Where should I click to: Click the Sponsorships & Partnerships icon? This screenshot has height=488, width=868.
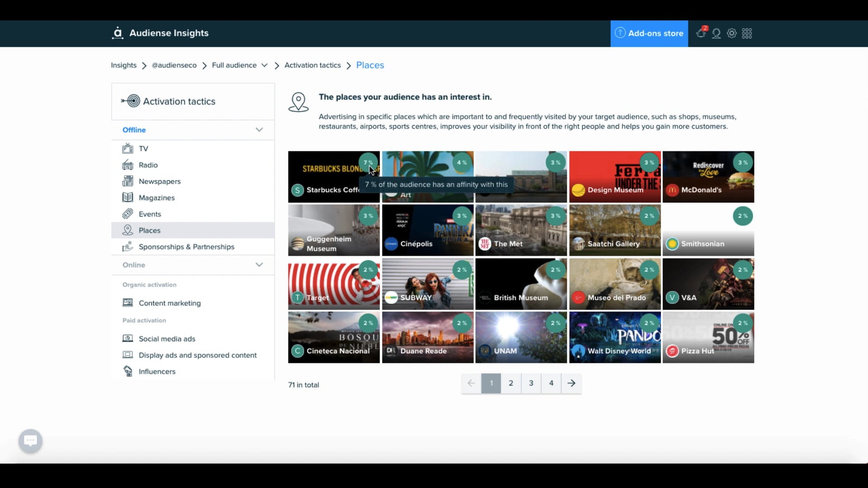click(x=128, y=247)
